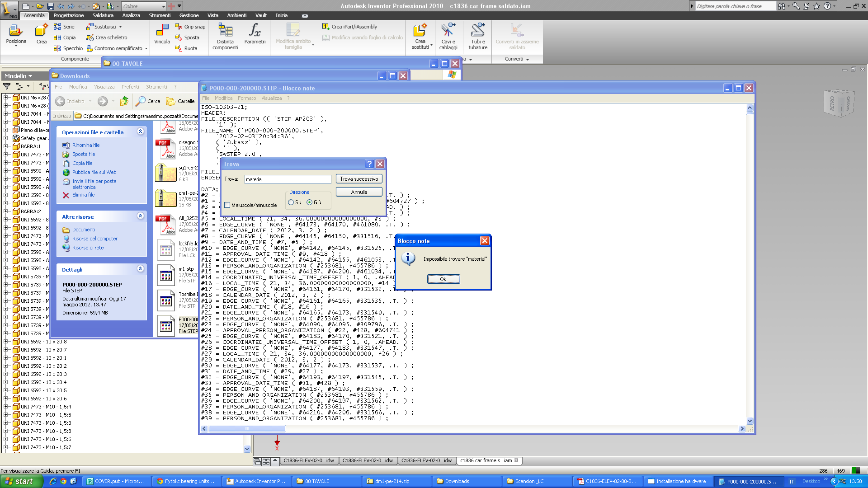
Task: Click the Crea sostituti icon
Action: [420, 32]
